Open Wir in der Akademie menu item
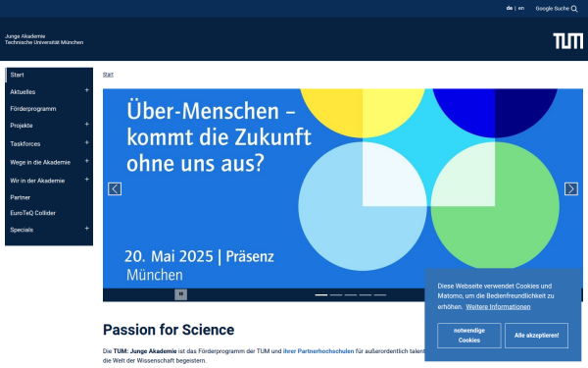The width and height of the screenshot is (588, 368). click(37, 181)
